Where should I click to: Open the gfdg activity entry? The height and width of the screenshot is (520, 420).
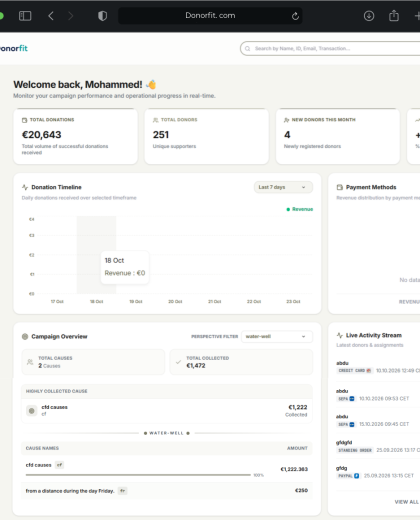point(378,472)
